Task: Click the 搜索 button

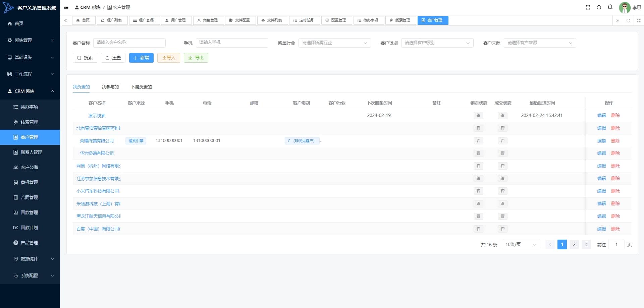Action: pyautogui.click(x=85, y=58)
